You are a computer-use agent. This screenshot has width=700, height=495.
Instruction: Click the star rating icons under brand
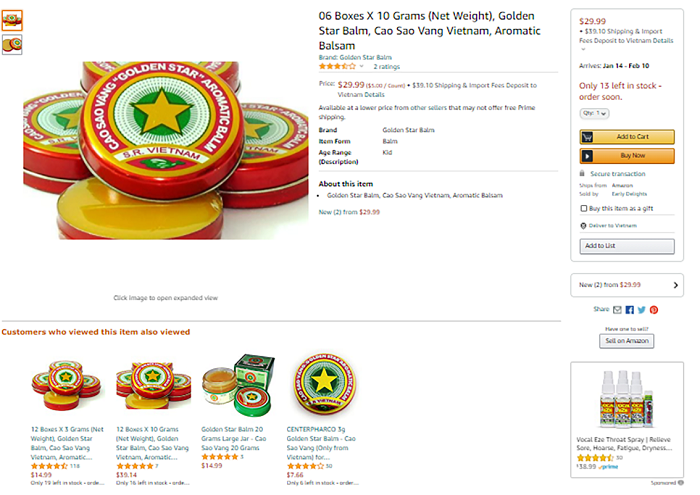pos(335,66)
